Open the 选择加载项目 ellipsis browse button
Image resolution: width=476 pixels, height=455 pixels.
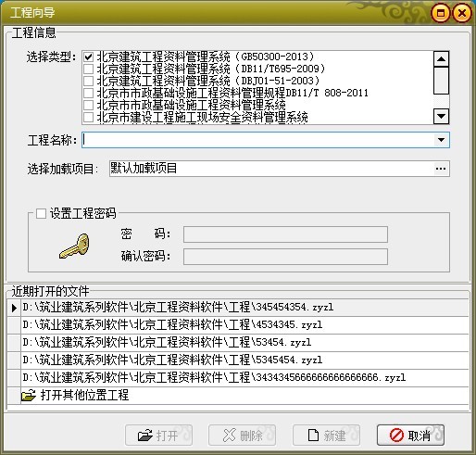click(441, 169)
